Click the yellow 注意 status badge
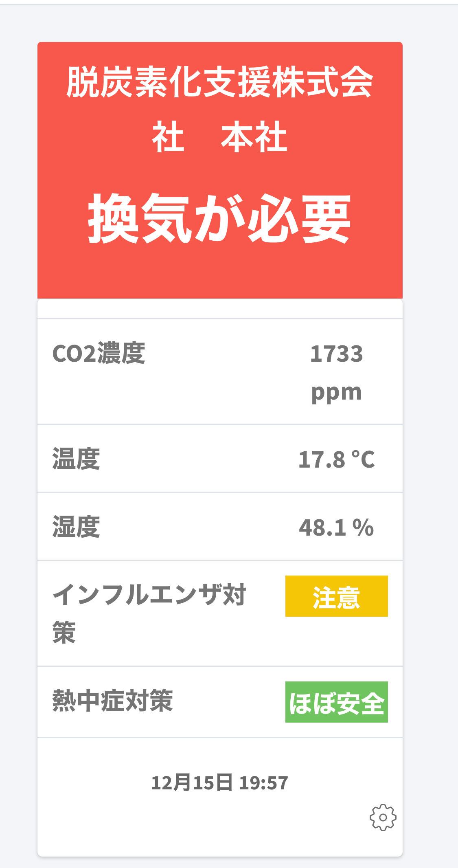Screen dimensions: 458x868 pos(336,596)
